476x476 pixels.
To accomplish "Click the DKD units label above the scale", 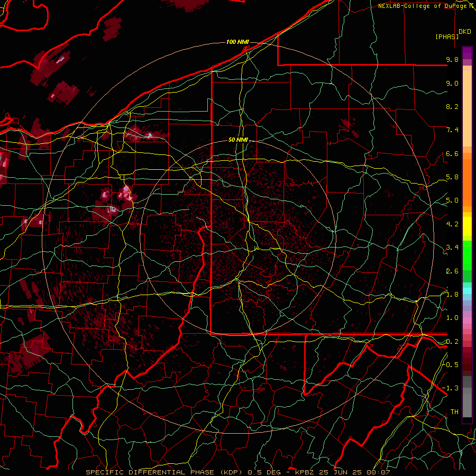I will click(465, 32).
